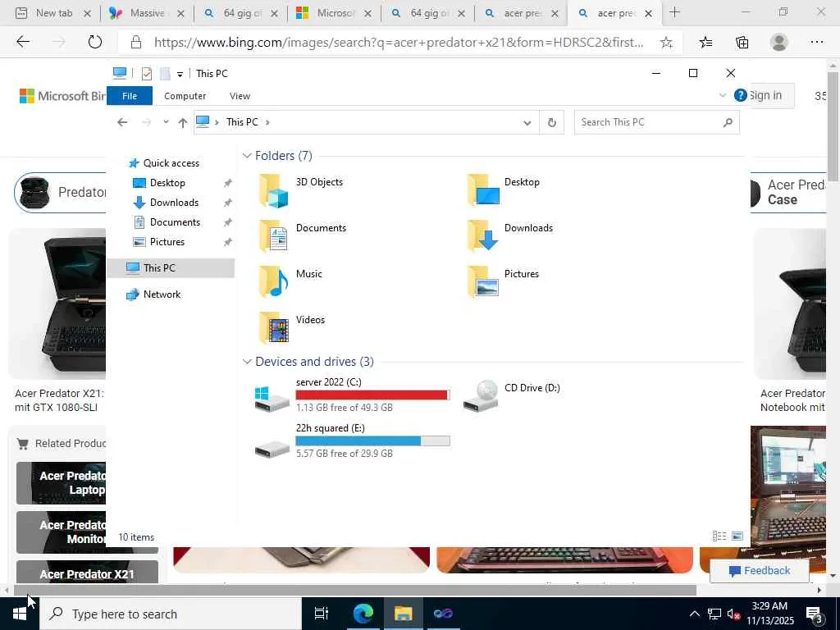Image resolution: width=840 pixels, height=630 pixels.
Task: Select Quick access in navigation pane
Action: point(171,163)
